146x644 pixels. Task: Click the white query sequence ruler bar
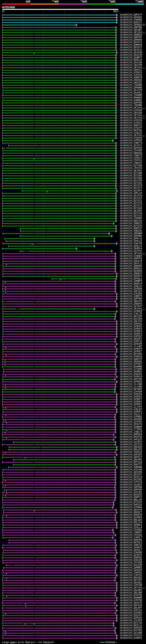point(60,10)
